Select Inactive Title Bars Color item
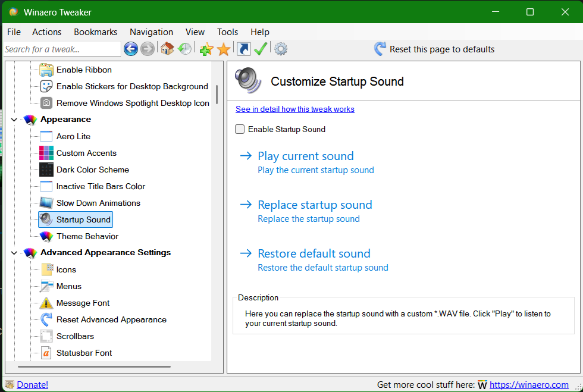 pyautogui.click(x=101, y=186)
